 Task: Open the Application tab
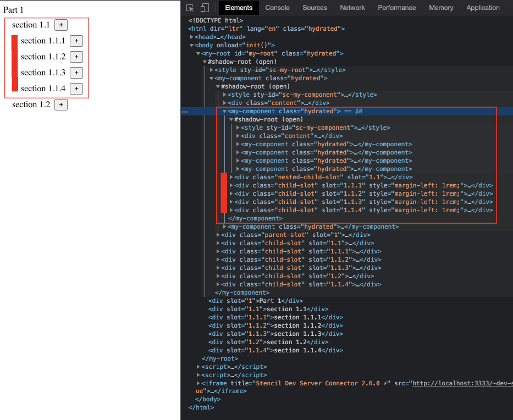click(x=483, y=8)
